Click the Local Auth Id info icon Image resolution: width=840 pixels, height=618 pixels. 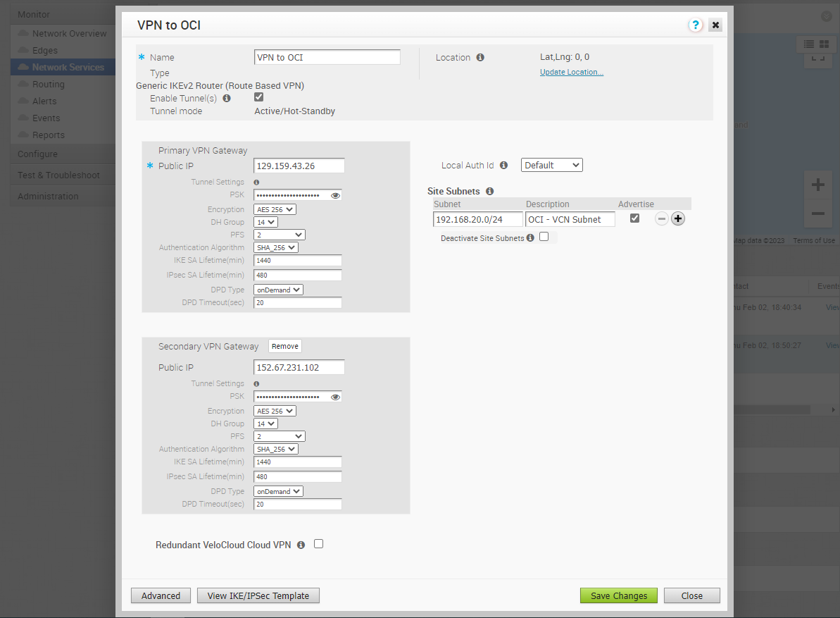[503, 165]
